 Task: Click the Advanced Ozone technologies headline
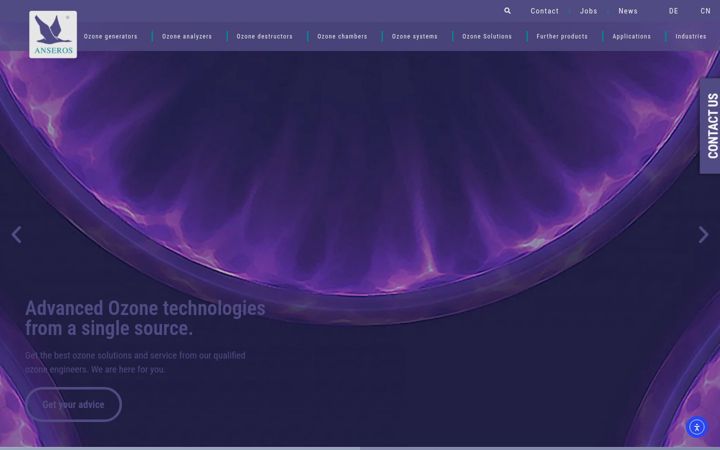[x=145, y=318]
